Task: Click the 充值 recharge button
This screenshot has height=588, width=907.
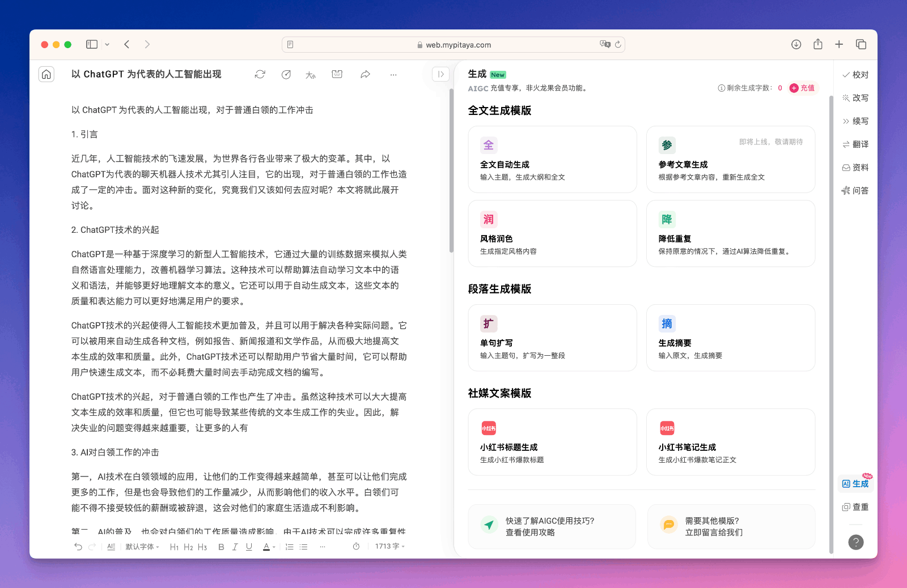Action: click(803, 88)
